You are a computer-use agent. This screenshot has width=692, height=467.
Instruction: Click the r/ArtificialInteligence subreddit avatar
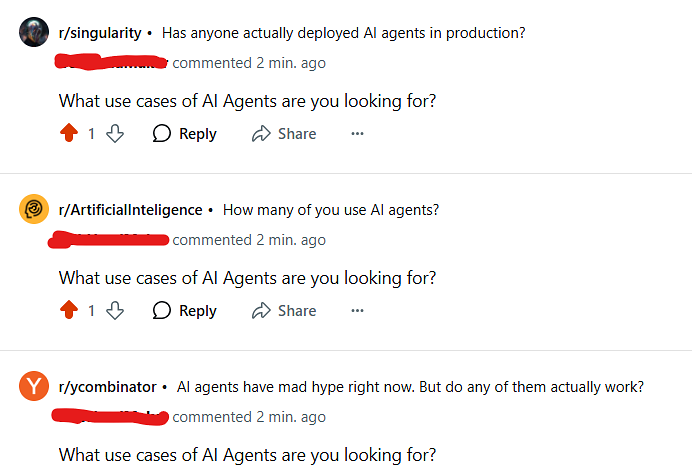pyautogui.click(x=35, y=210)
